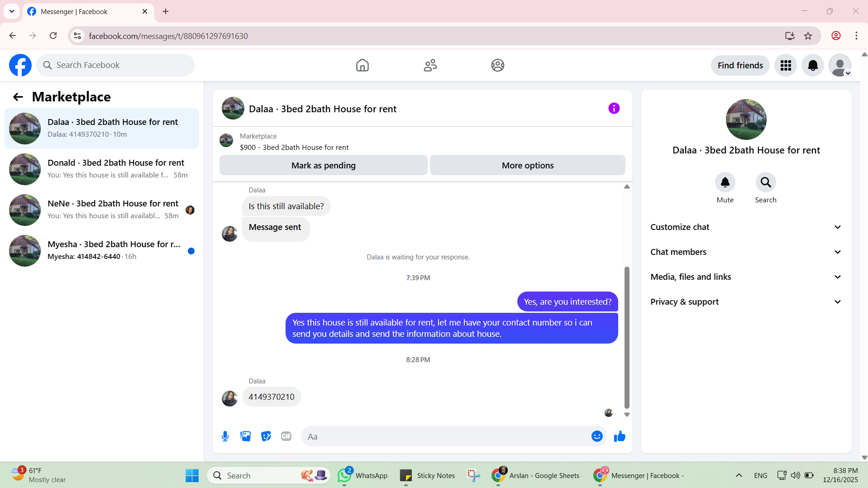Screen dimensions: 868x488
Task: Click the Search Facebook field
Action: click(115, 65)
